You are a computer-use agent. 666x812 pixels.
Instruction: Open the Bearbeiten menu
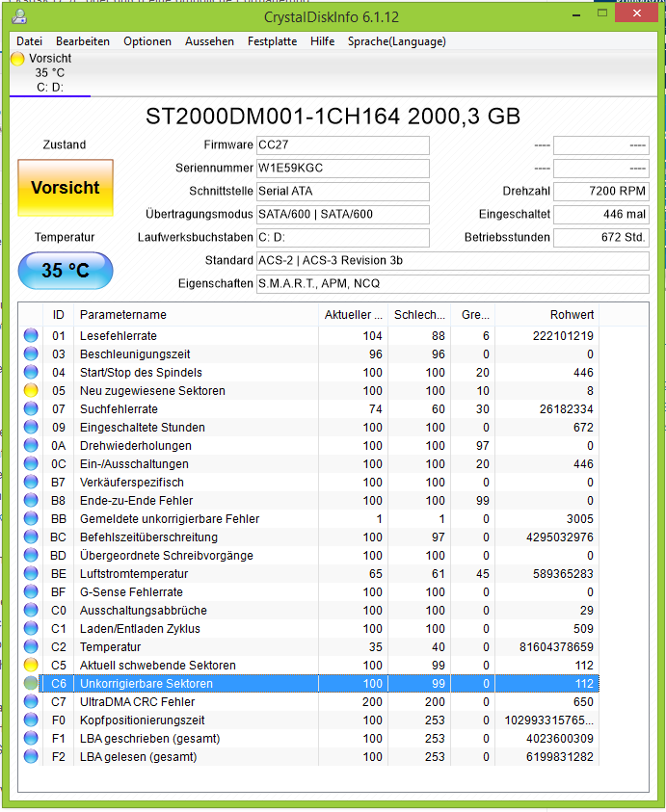coord(83,41)
